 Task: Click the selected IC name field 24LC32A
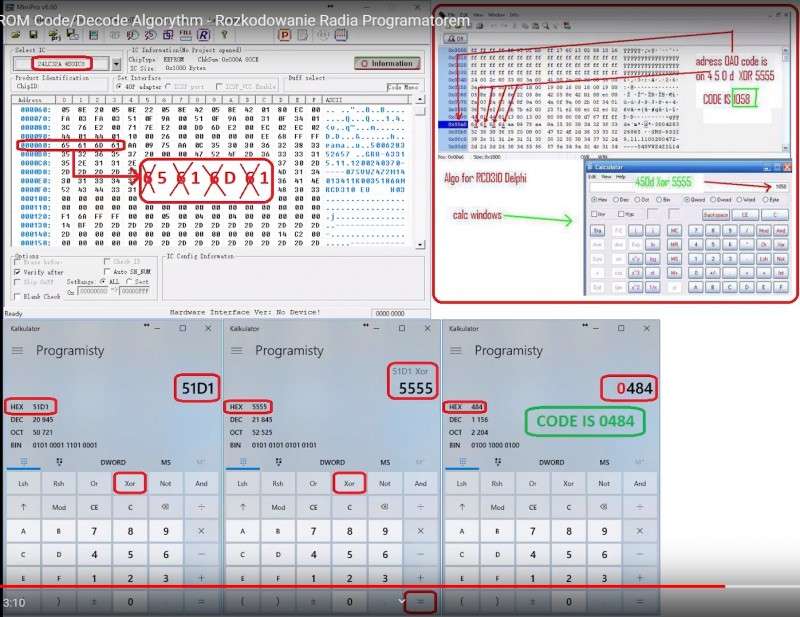tap(61, 64)
